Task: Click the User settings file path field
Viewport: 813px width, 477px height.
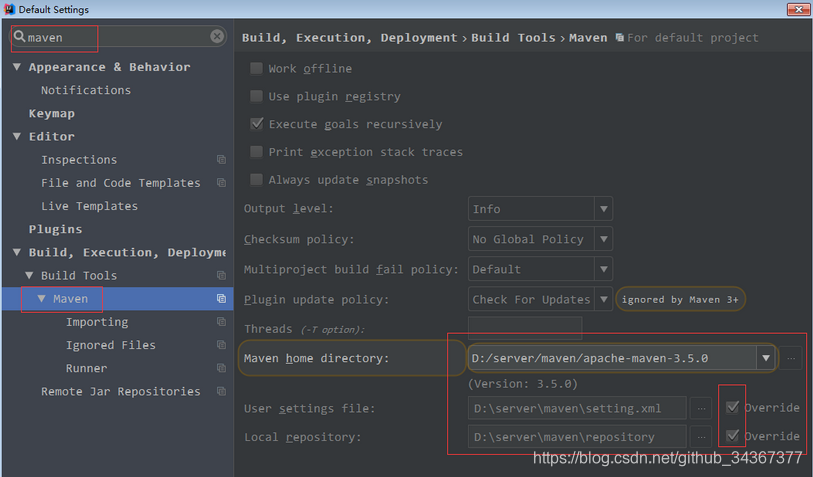Action: tap(577, 408)
